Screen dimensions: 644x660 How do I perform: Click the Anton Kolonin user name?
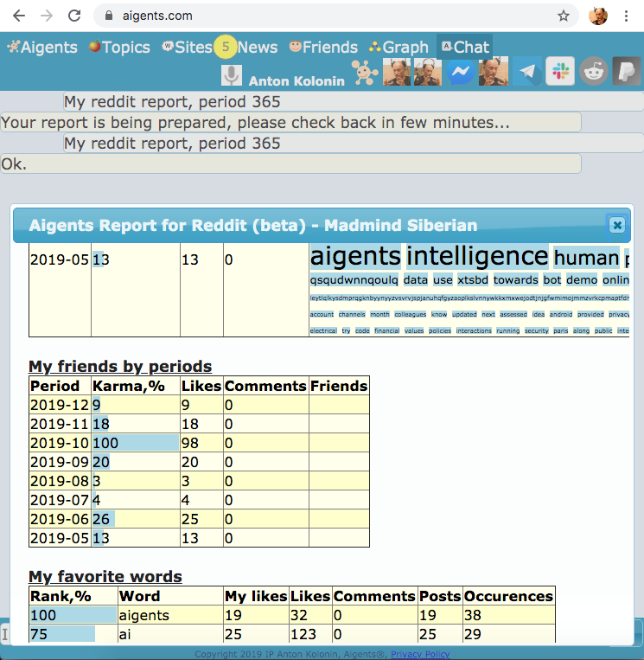pyautogui.click(x=296, y=80)
